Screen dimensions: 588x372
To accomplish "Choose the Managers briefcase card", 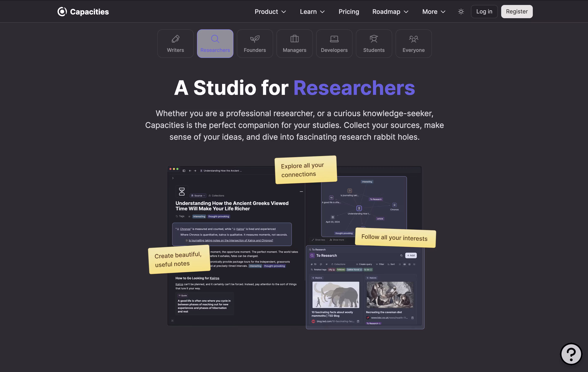I will click(x=294, y=44).
